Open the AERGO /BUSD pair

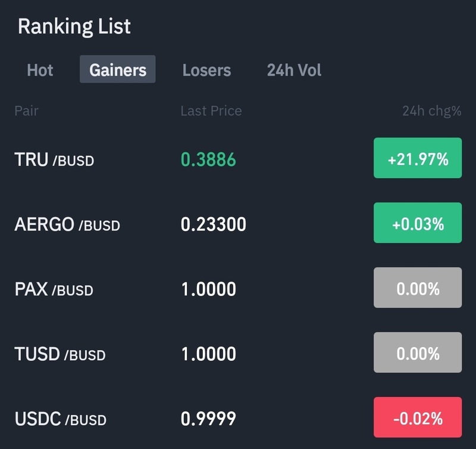click(x=67, y=224)
